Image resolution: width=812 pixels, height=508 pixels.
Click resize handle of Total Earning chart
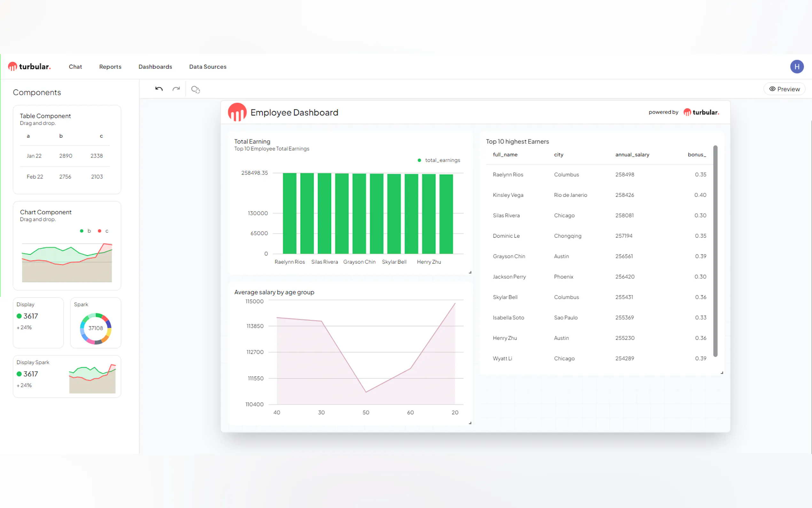(470, 272)
